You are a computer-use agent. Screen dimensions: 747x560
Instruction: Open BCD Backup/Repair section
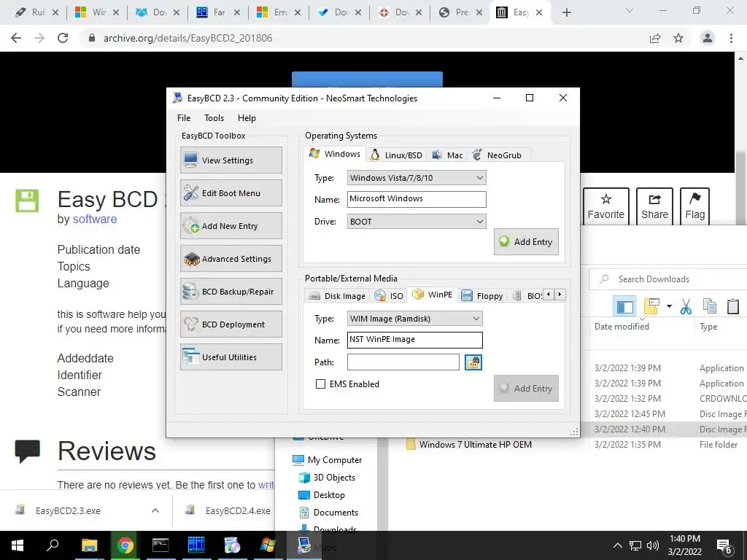[x=231, y=292]
